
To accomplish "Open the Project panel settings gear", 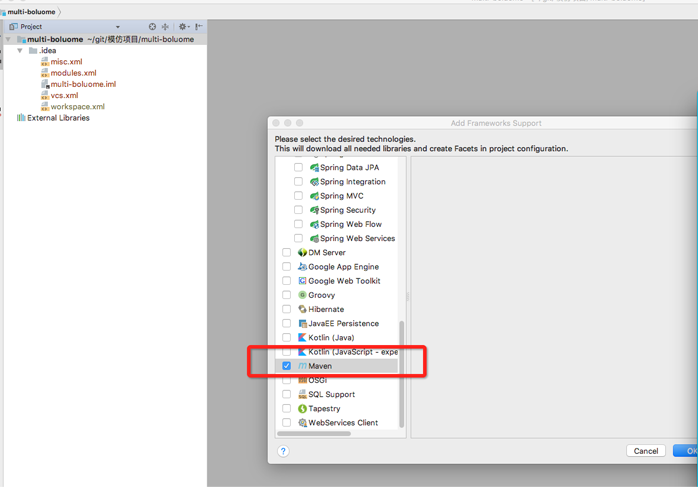I will coord(183,27).
